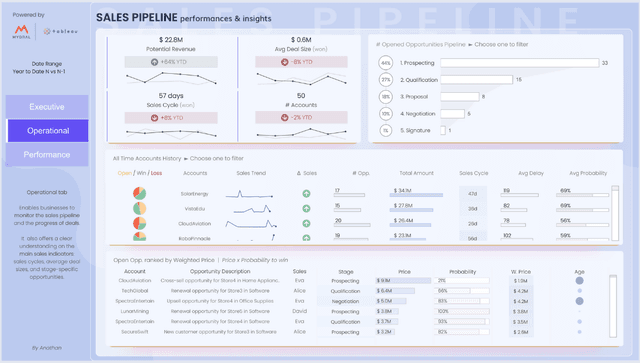Click the Potential Revenue sparkline chart
Viewport: 640px width, 363px height.
pyautogui.click(x=171, y=78)
